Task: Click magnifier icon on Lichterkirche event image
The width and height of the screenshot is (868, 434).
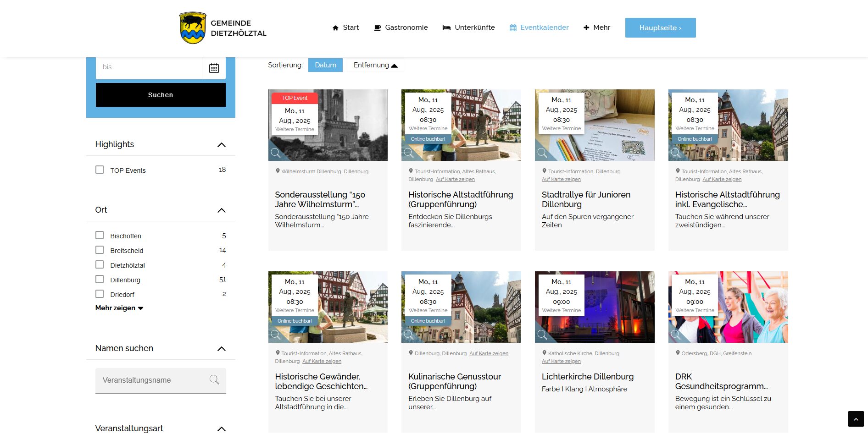Action: [x=542, y=335]
